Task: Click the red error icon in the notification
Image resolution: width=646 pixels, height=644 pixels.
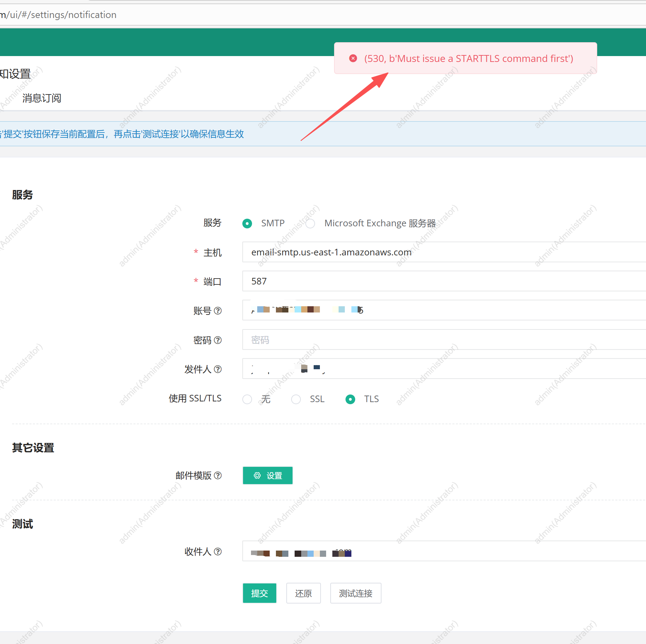Action: pyautogui.click(x=353, y=58)
